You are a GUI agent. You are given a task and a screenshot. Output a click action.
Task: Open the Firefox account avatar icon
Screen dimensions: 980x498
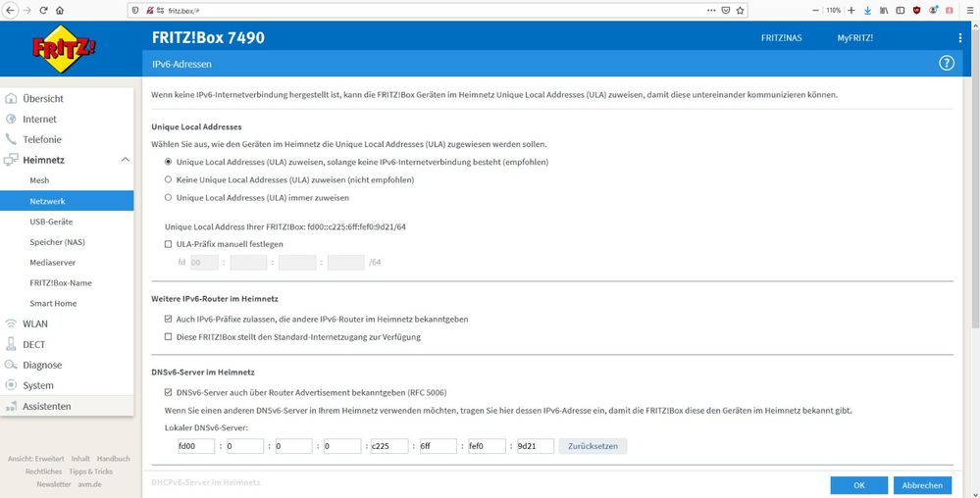point(933,11)
